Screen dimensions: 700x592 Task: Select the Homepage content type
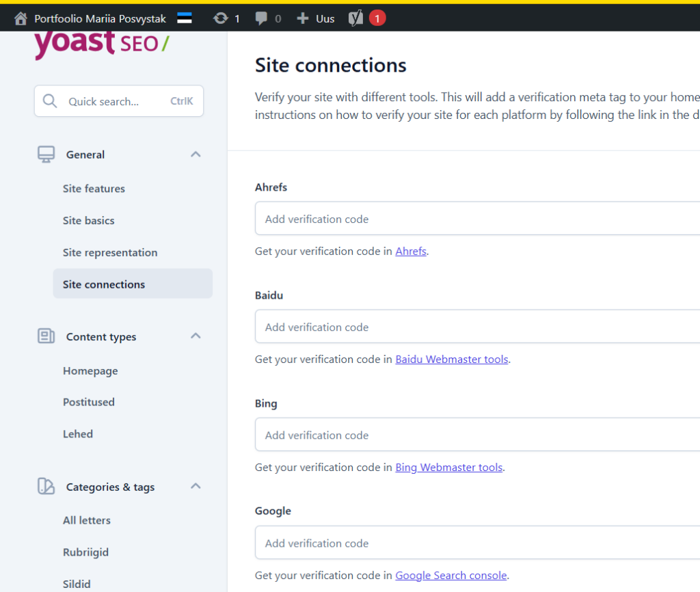click(90, 371)
